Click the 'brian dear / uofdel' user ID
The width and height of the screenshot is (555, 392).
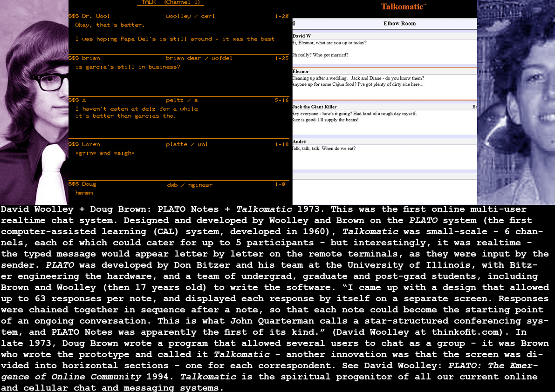(x=199, y=58)
